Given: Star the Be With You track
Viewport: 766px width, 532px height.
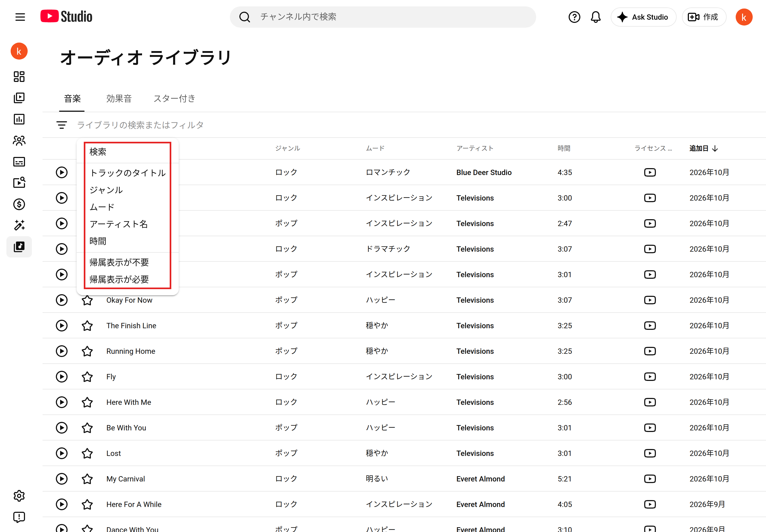Looking at the screenshot, I should [87, 428].
